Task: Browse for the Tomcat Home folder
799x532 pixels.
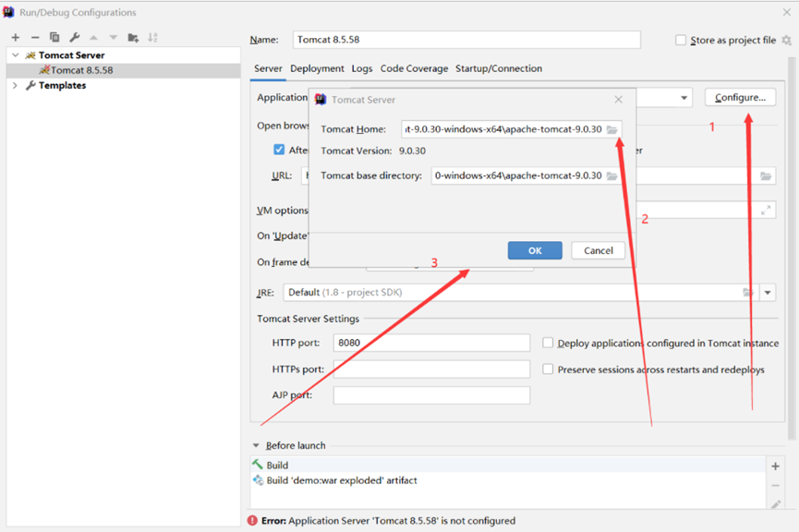Action: pos(612,129)
